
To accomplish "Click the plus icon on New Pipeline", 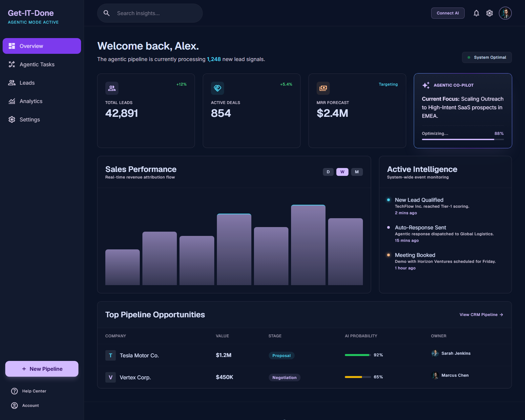I will (24, 369).
